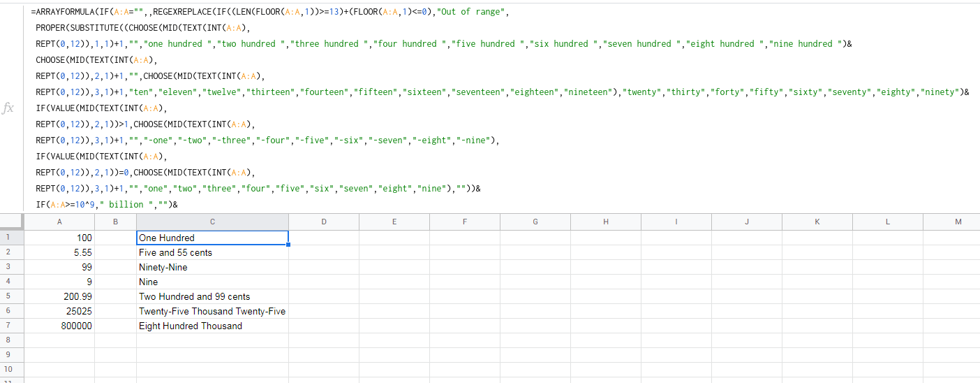
Task: Select column B header
Action: 115,222
